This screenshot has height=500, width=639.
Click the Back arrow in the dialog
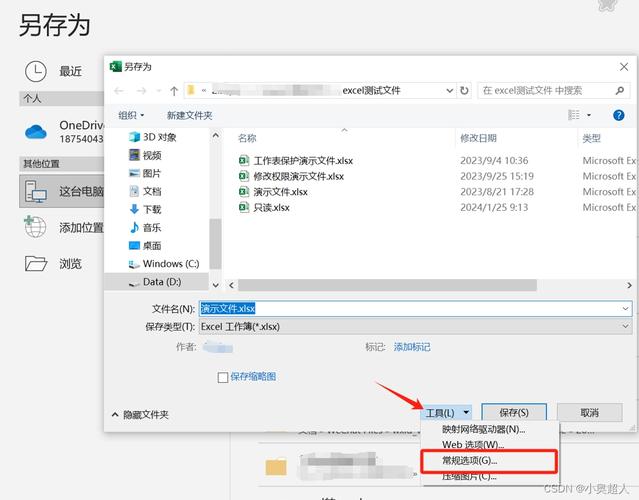click(x=119, y=90)
